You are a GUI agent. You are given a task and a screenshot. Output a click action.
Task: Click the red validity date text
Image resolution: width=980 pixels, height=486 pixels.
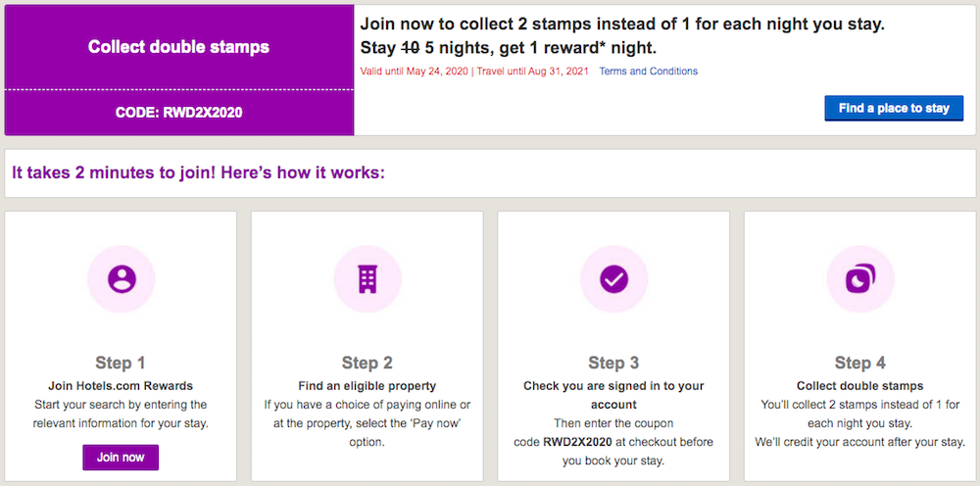point(474,72)
